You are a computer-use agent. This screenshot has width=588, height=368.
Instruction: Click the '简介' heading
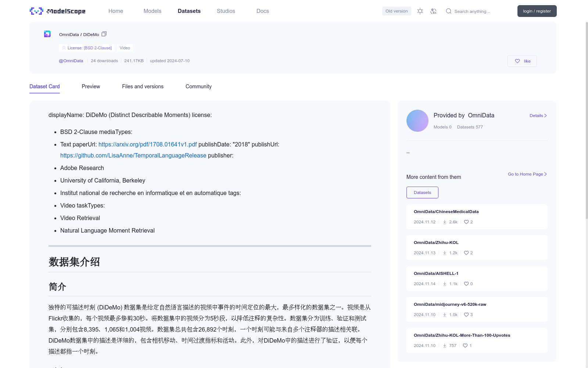point(57,287)
